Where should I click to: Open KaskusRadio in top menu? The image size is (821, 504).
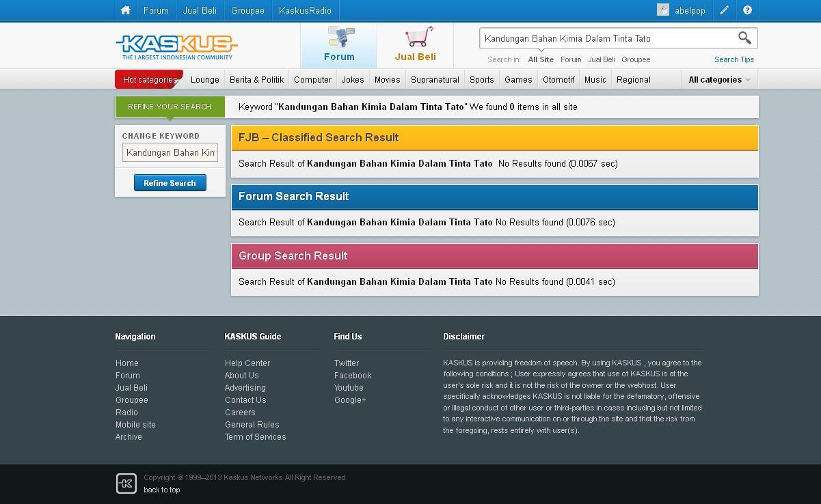[305, 10]
